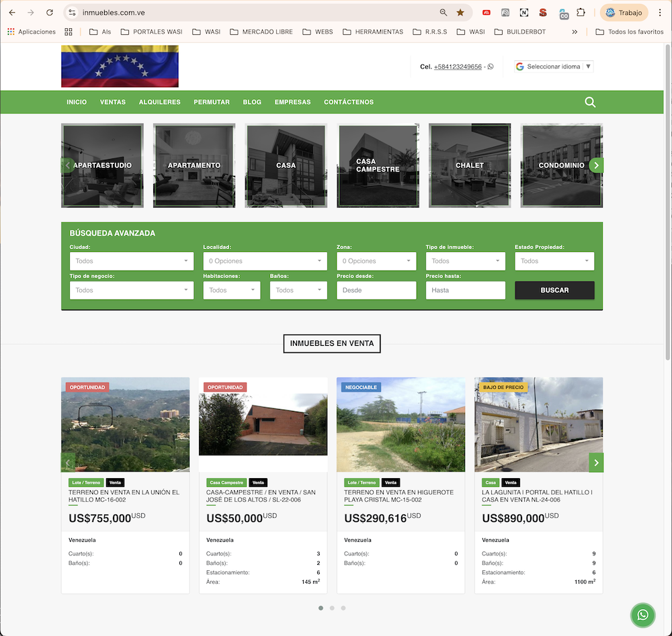Go to the ALQUILERES menu item
The image size is (672, 636).
159,102
